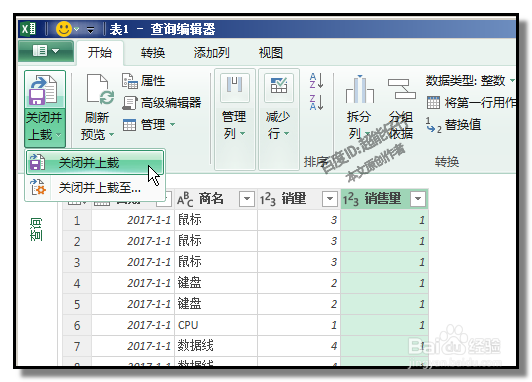Click the 123 type icon of 销量 column
This screenshot has height=382, width=532.
click(268, 199)
